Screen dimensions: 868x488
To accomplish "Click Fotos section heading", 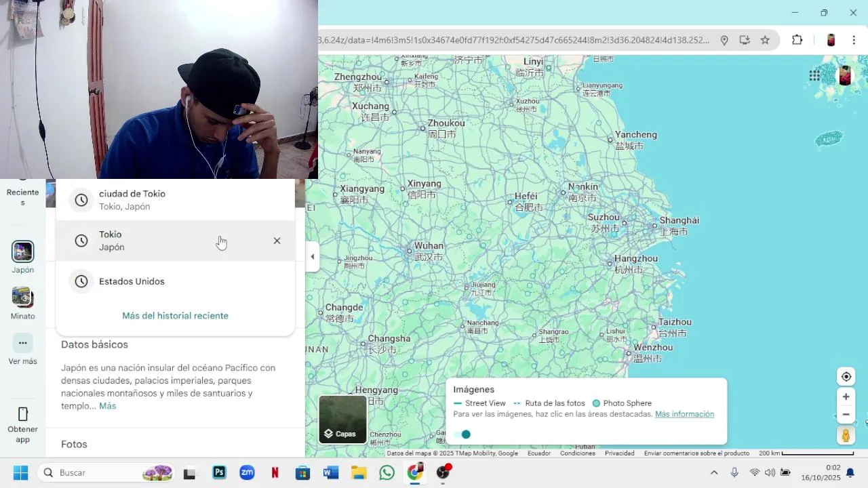I will pos(74,445).
